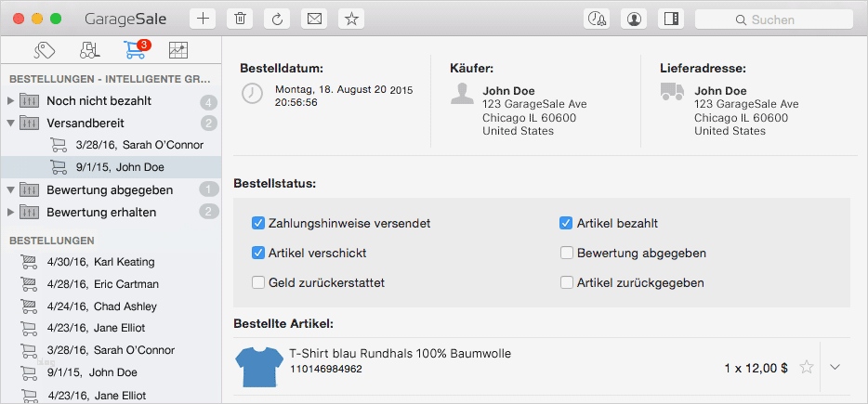Switch to the price tag listings tab
This screenshot has width=868, height=404.
tap(45, 50)
